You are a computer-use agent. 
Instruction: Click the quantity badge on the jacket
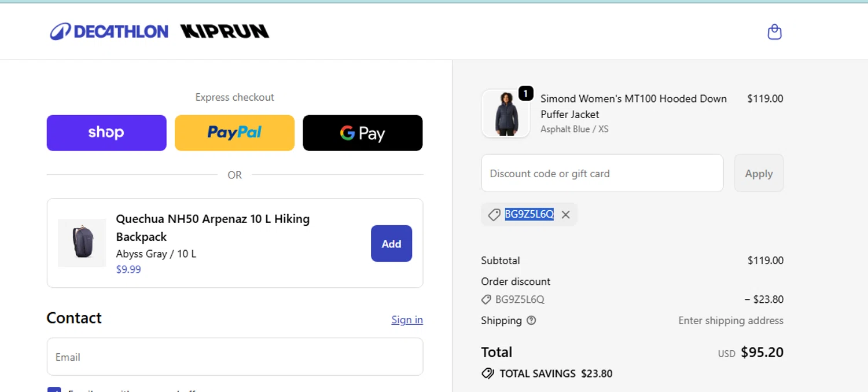(x=525, y=93)
